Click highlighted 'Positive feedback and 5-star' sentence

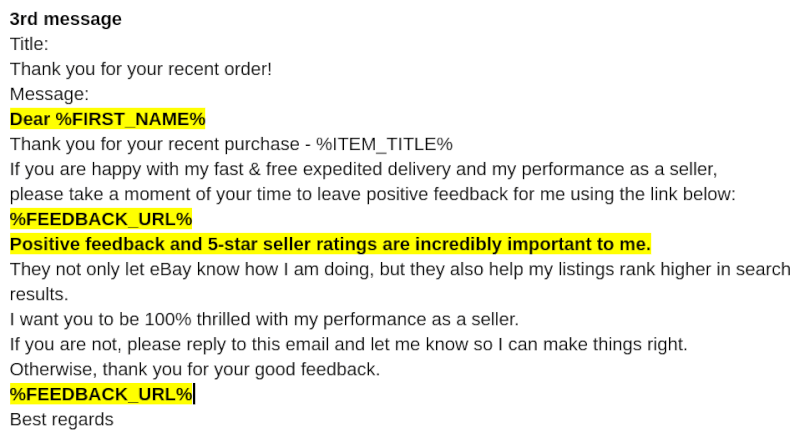[330, 244]
